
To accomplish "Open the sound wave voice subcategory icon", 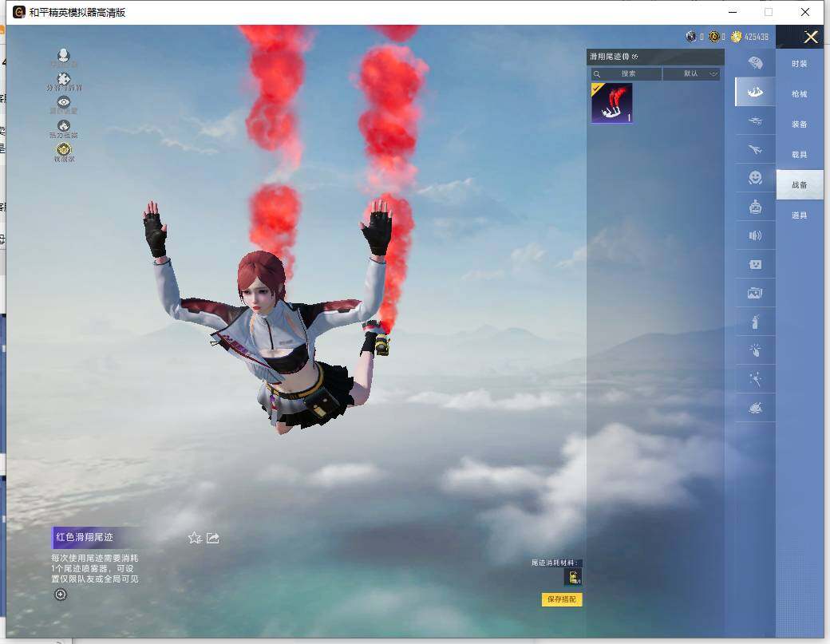I will tap(755, 235).
